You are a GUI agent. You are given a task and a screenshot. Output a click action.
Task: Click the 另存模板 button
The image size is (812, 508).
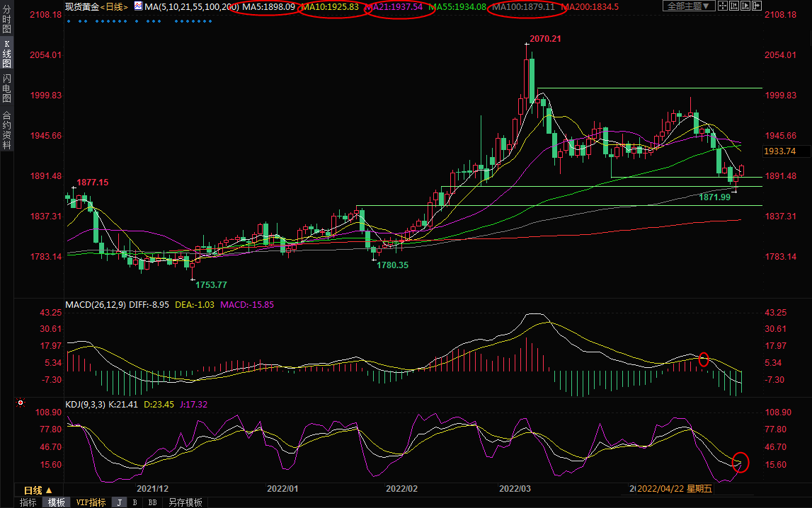[x=185, y=502]
